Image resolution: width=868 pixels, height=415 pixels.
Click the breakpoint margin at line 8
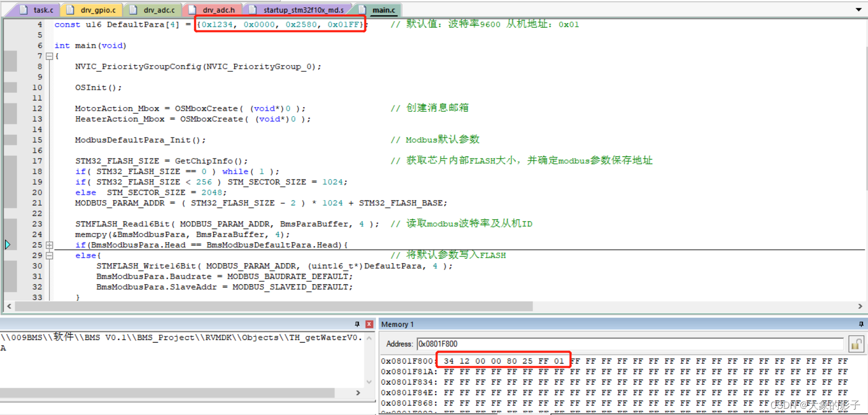pos(11,67)
